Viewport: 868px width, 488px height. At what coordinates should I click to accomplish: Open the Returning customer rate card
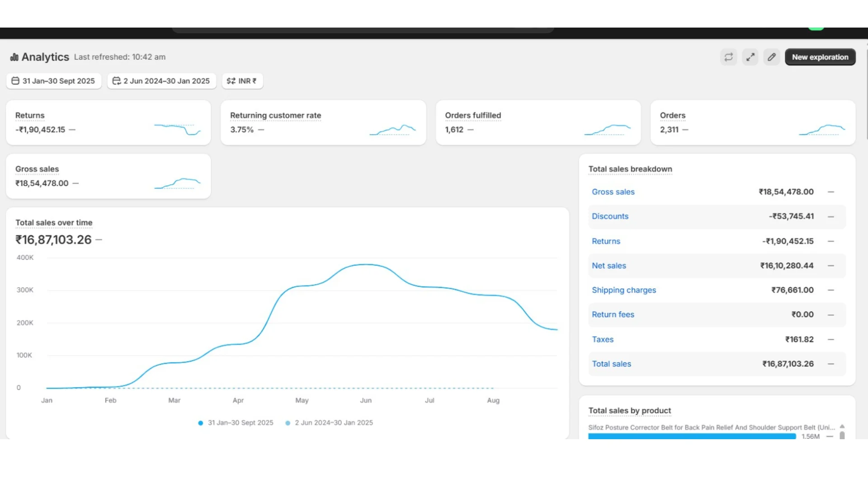(x=323, y=122)
